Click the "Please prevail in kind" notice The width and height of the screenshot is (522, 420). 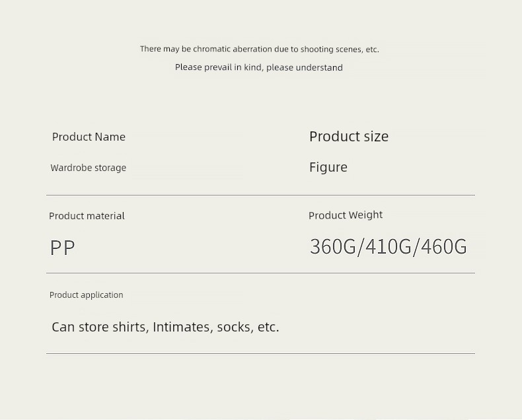tap(258, 67)
